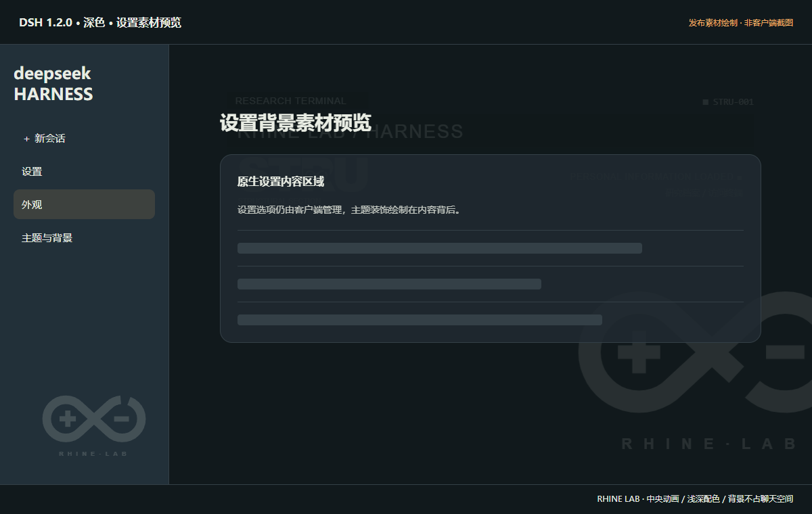Click the plus icon next to 新会话
Image resolution: width=812 pixels, height=514 pixels.
[x=27, y=139]
